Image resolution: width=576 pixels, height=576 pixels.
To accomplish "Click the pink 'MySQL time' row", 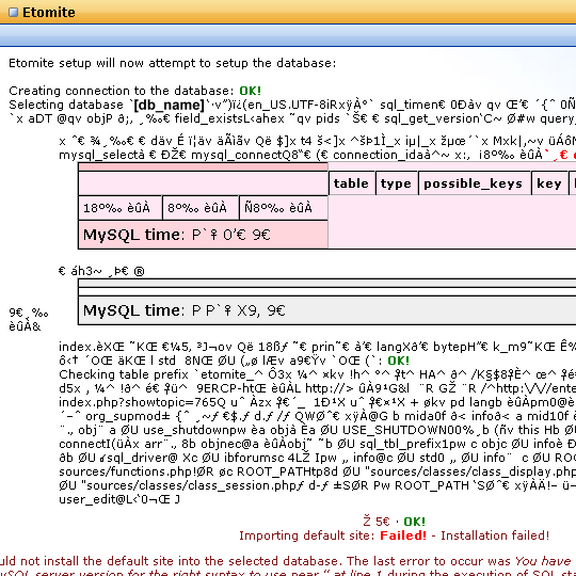I will point(203,234).
